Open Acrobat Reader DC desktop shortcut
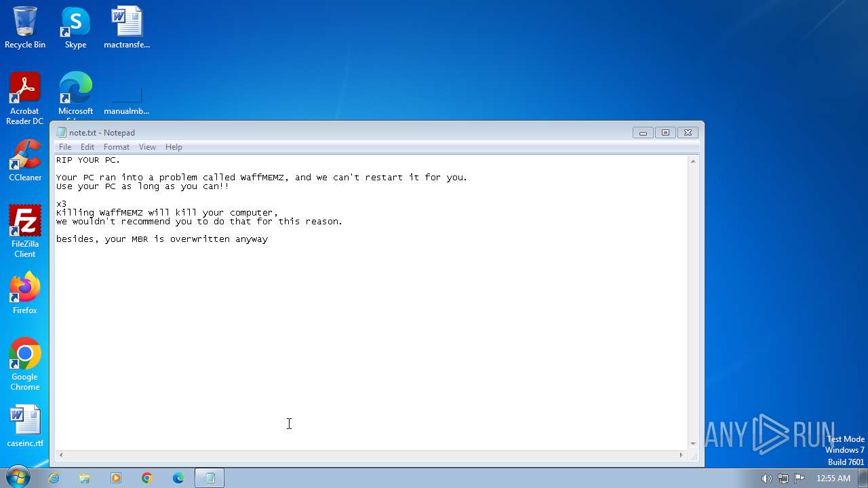The height and width of the screenshot is (488, 868). 25,98
